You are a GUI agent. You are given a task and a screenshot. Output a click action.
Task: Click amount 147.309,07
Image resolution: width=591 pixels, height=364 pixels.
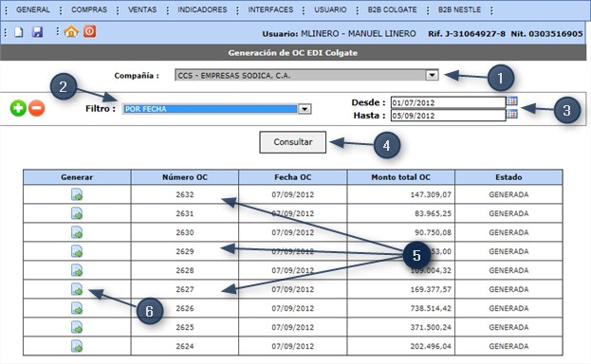click(x=431, y=194)
